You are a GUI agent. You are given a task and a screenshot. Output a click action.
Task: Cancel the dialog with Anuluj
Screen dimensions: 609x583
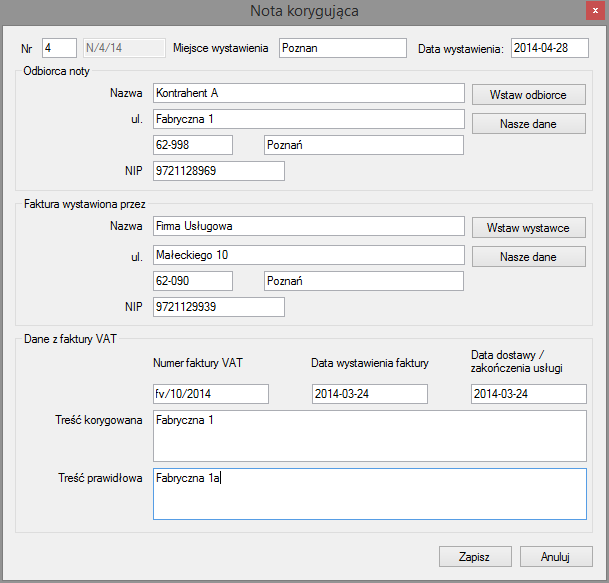point(555,556)
